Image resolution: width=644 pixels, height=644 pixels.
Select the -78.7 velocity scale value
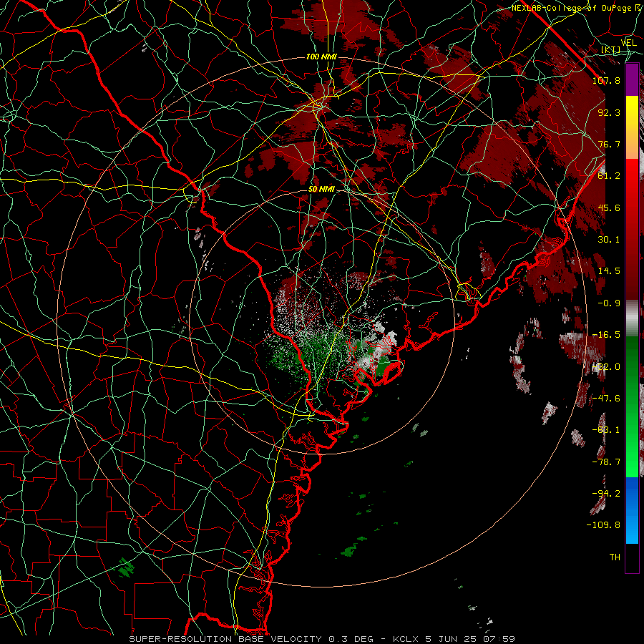coord(606,462)
